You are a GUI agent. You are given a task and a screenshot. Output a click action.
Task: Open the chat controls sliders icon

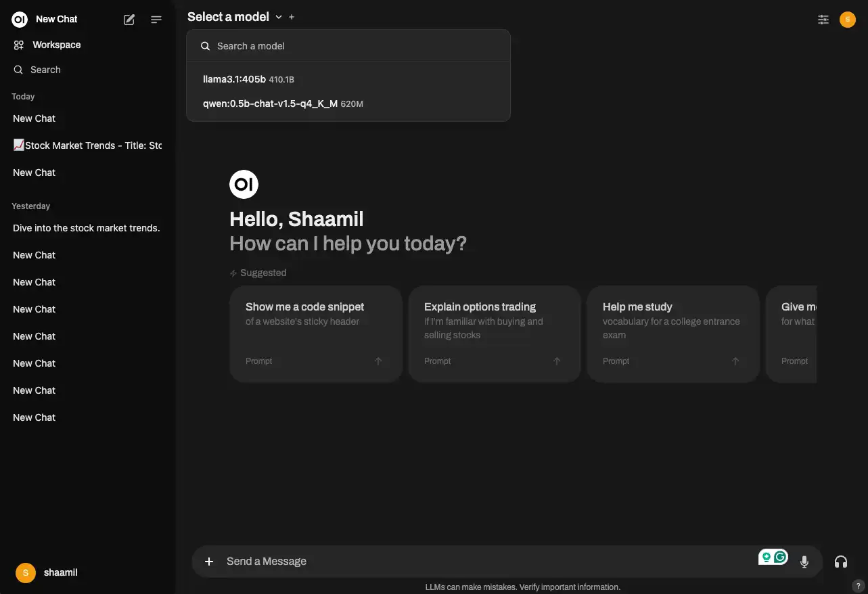click(x=823, y=20)
